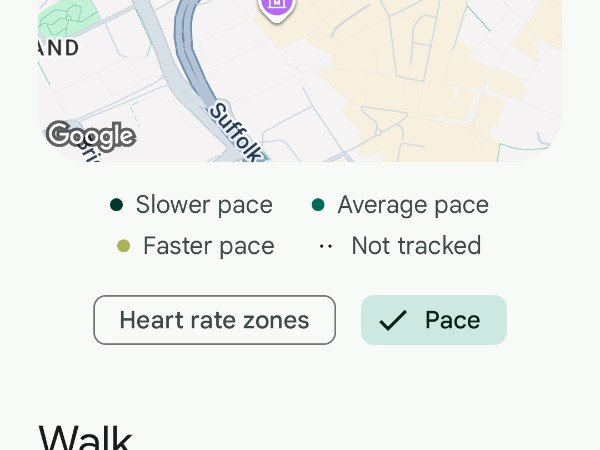The height and width of the screenshot is (450, 600).
Task: Click the Not tracked legend label
Action: pyautogui.click(x=416, y=246)
